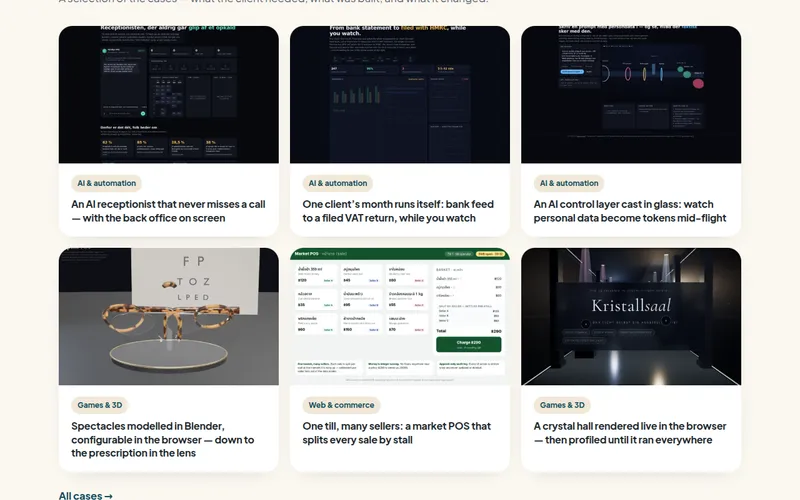This screenshot has width=800, height=500.
Task: Click the eye chart letters F P behind spectacles
Action: (x=194, y=261)
